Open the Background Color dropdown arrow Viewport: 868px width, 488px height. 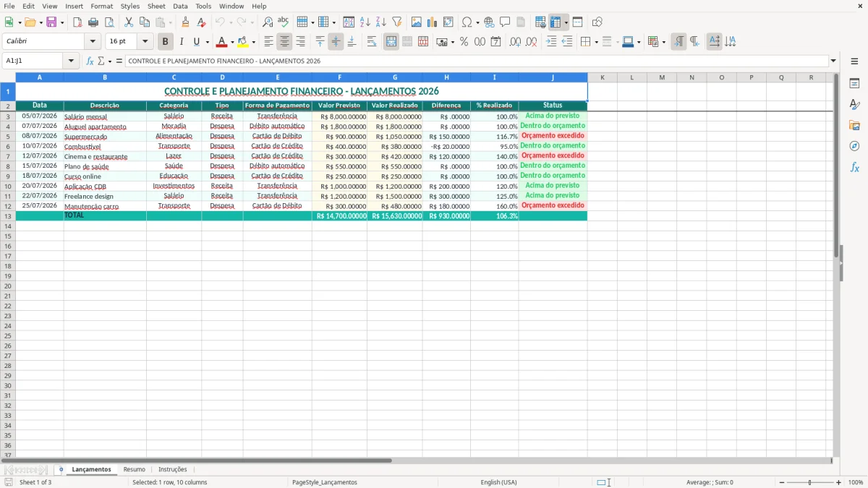pos(253,42)
